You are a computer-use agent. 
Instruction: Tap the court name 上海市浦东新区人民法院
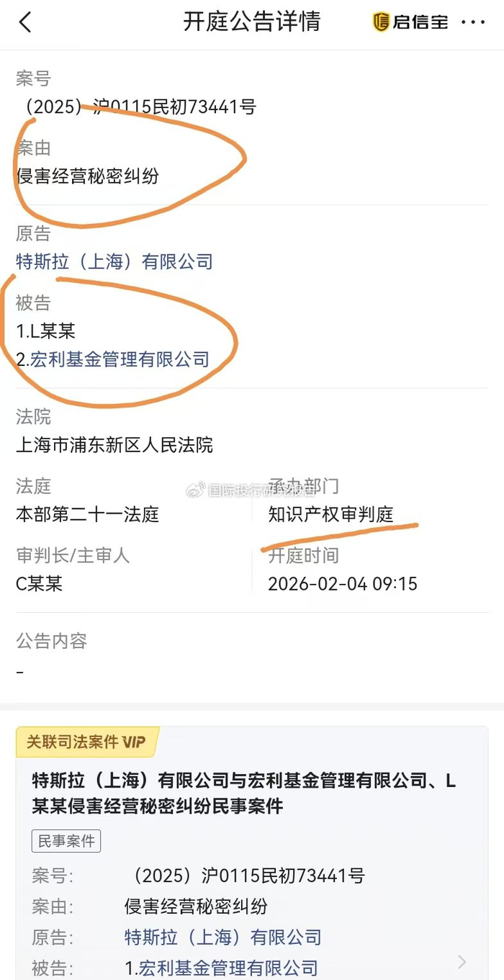[x=114, y=445]
